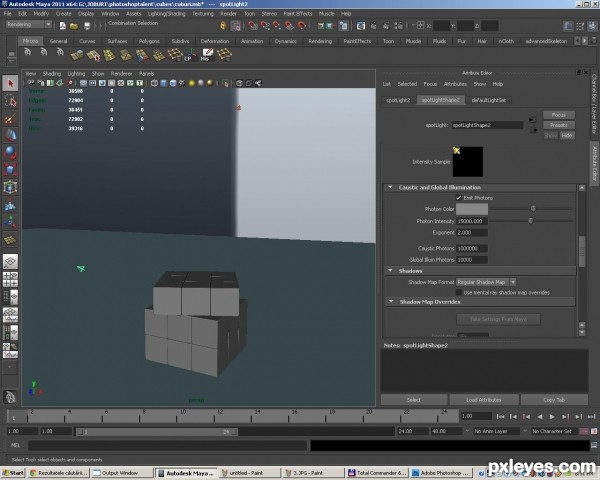This screenshot has height=480, width=600.
Task: Show Tool Settings panel icon
Action: (x=580, y=26)
